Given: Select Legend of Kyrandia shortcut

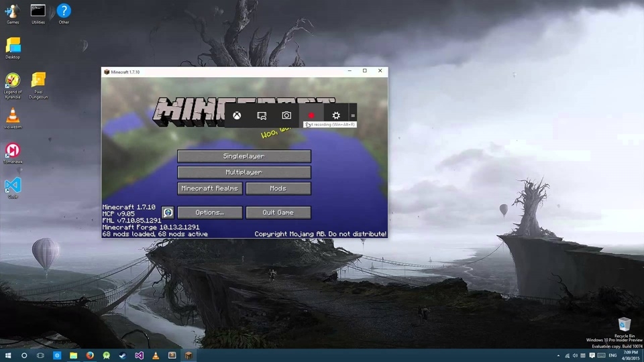Looking at the screenshot, I should [x=13, y=86].
